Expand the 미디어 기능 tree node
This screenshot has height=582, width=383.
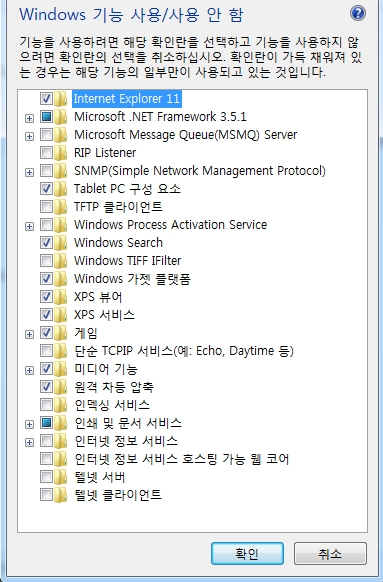(x=29, y=370)
